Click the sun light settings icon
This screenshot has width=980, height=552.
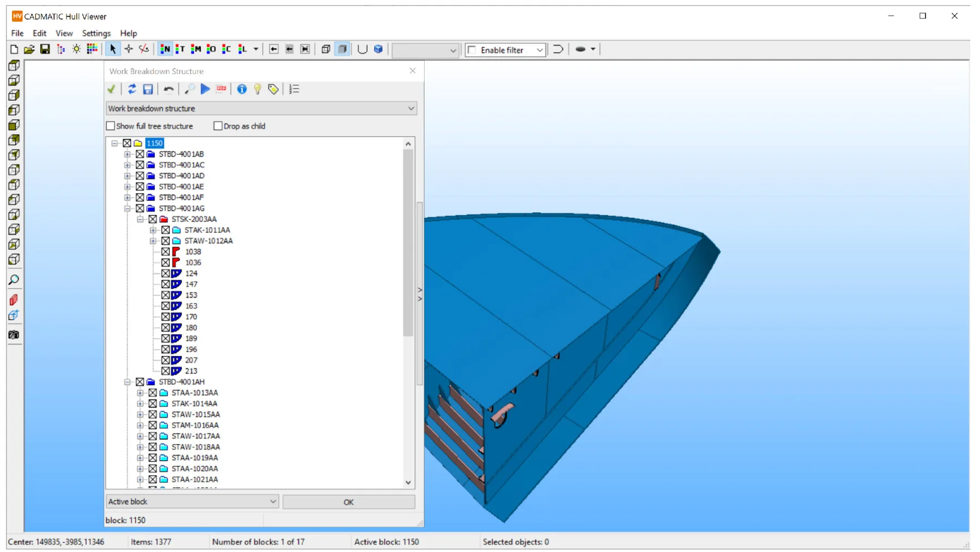click(x=77, y=50)
